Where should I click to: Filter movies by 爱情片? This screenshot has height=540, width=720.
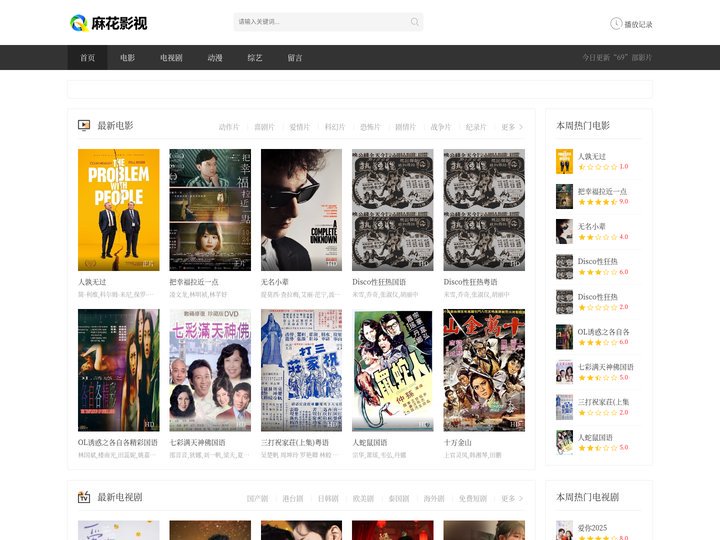299,127
